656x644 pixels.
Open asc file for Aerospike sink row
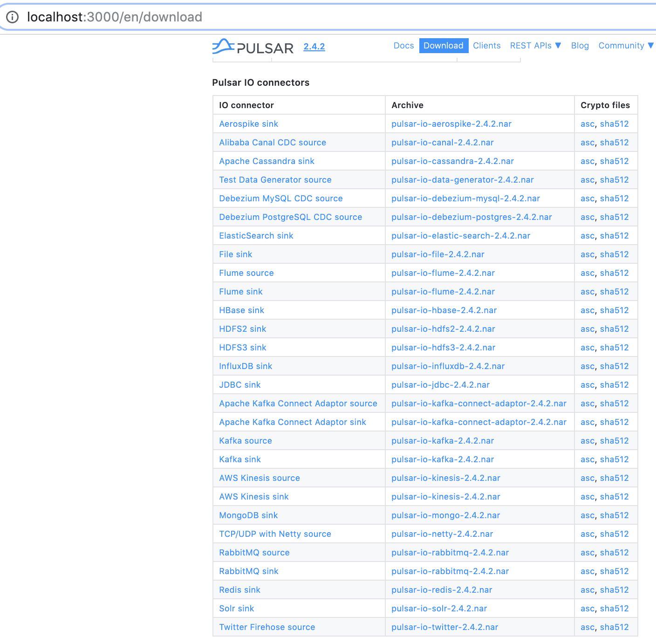click(x=588, y=124)
